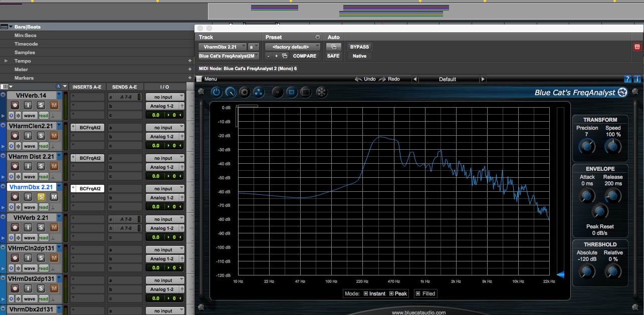Click the freeze snowflake on VHVerb.14 track
Viewport: 644px width, 315px height.
18,115
